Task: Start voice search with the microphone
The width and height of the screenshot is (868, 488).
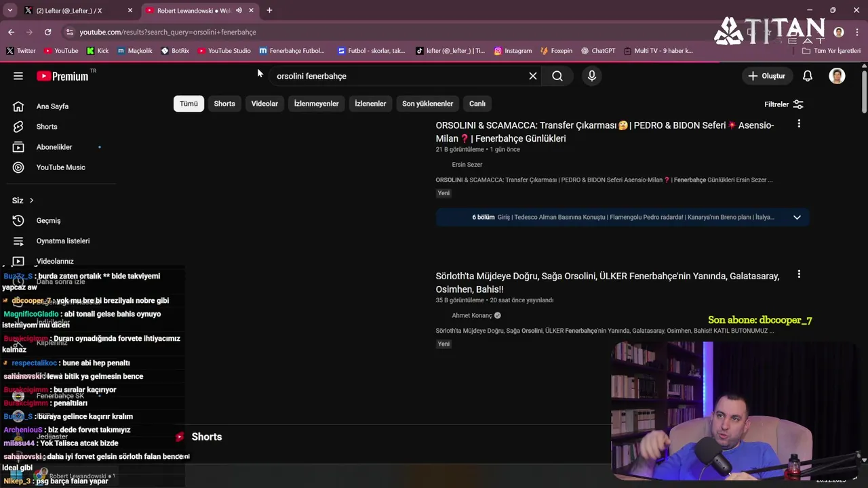Action: pyautogui.click(x=592, y=76)
